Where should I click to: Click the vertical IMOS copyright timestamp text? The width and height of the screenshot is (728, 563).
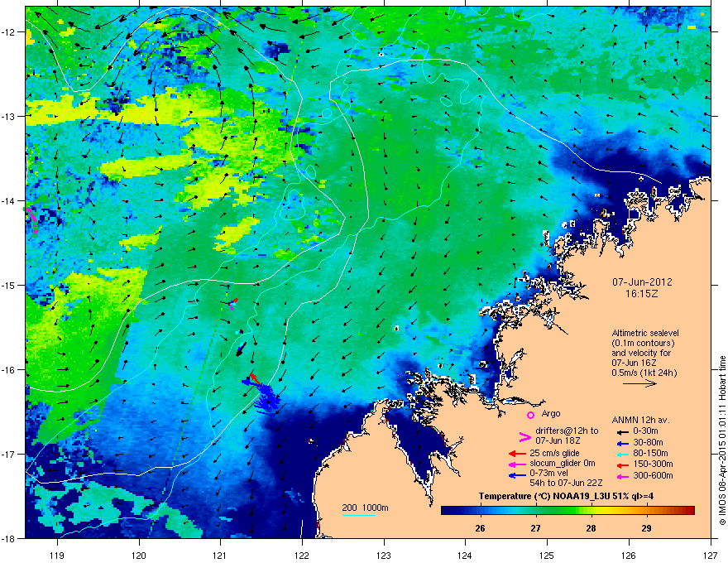(722, 440)
